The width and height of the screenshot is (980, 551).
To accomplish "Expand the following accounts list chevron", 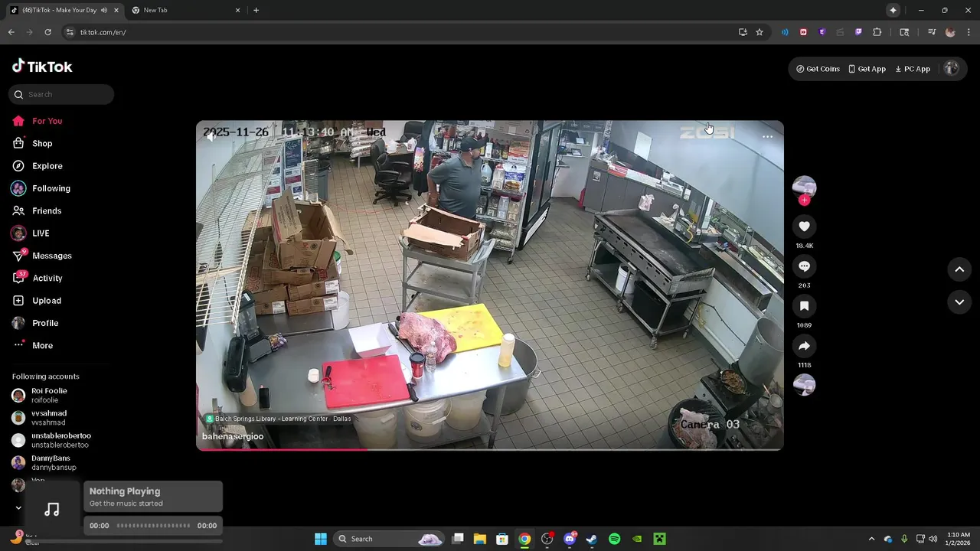I will pos(18,507).
